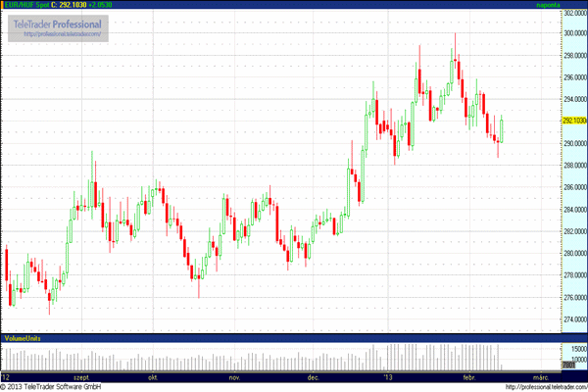Click the '13 year marker on time axis
This screenshot has height=392, width=588.
pyautogui.click(x=387, y=376)
